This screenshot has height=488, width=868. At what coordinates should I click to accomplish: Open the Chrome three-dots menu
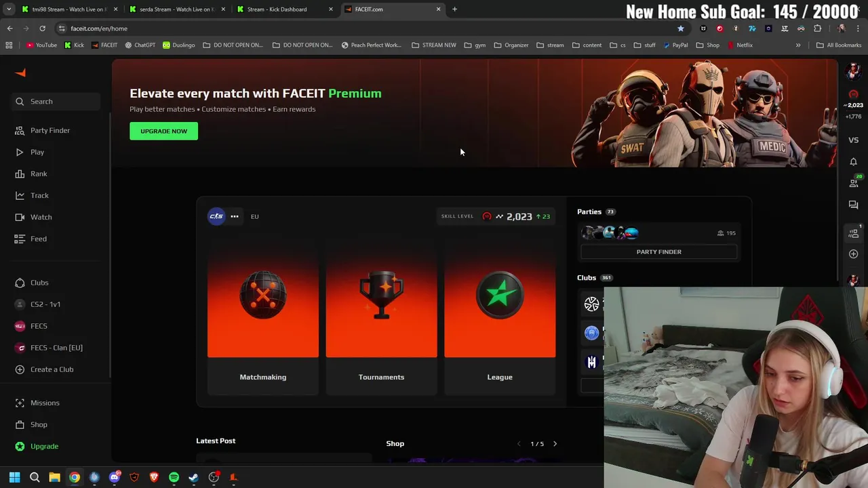[859, 28]
